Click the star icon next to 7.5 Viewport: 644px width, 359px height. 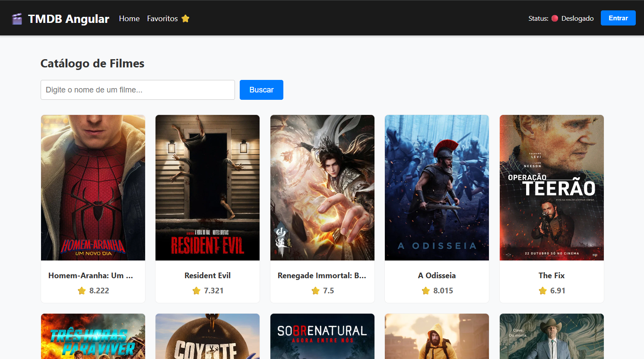pyautogui.click(x=315, y=291)
